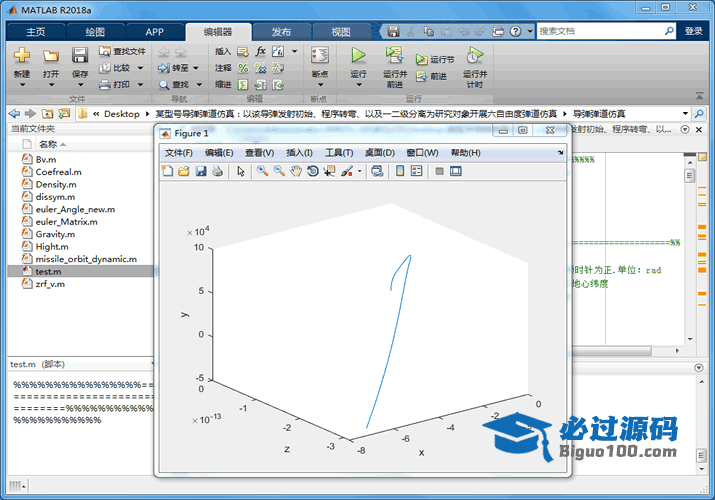Open the Print (打印) dropdown

point(140,84)
